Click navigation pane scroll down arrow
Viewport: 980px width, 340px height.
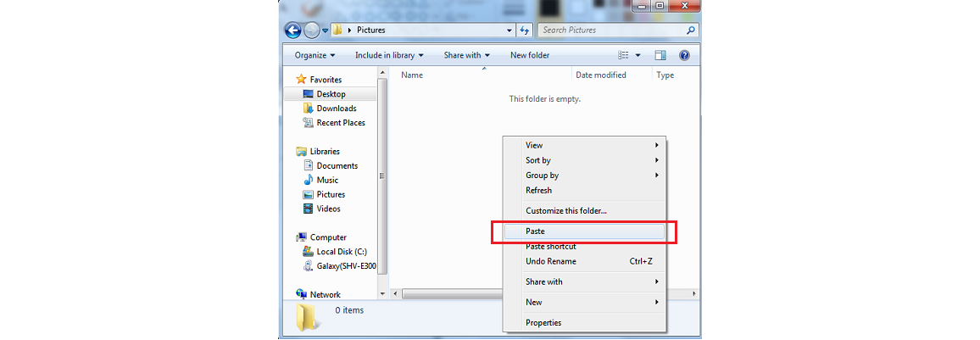coord(383,293)
